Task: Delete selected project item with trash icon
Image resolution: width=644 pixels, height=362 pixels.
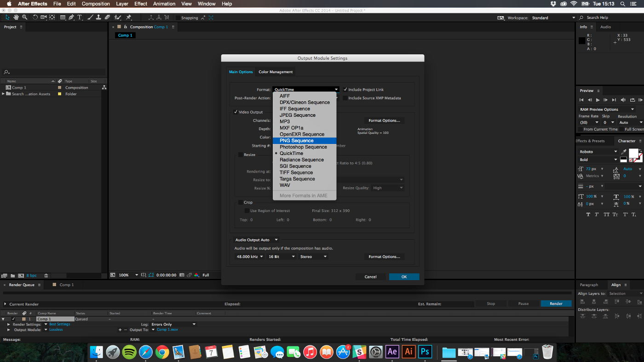Action: pos(46,276)
